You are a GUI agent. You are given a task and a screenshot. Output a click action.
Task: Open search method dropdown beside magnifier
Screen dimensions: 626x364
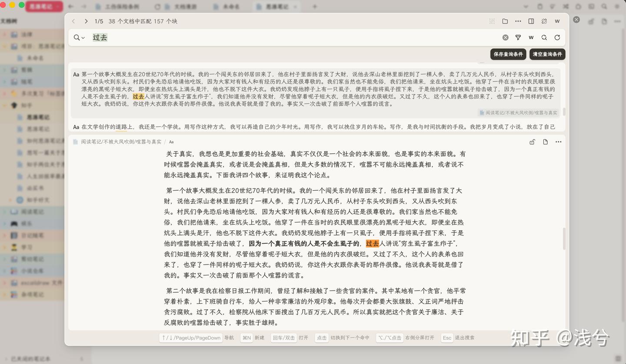[79, 38]
